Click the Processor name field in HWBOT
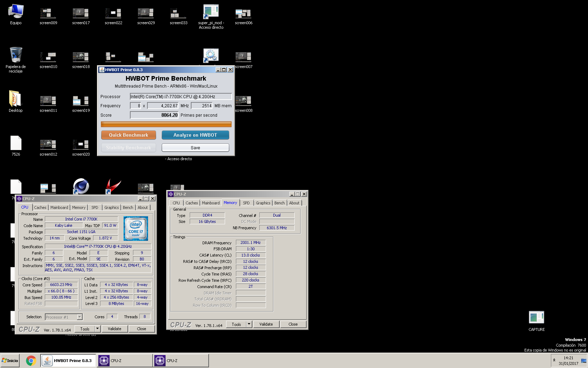 [x=181, y=96]
